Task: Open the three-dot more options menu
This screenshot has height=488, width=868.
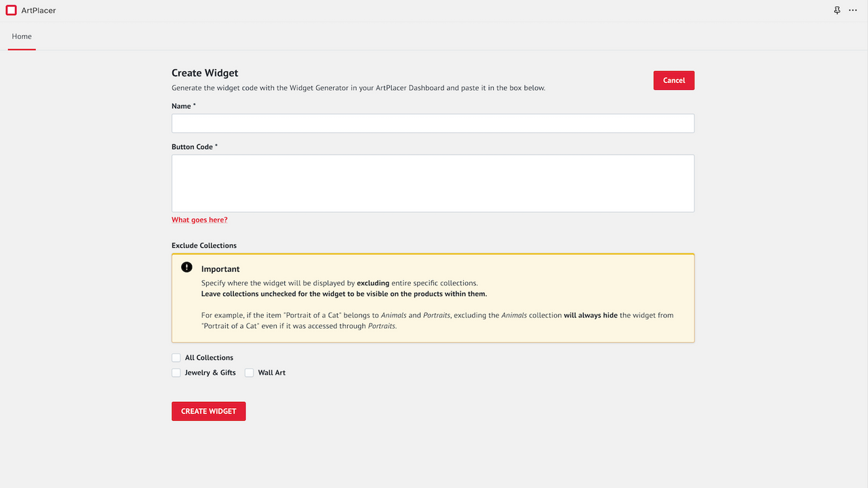Action: [853, 10]
